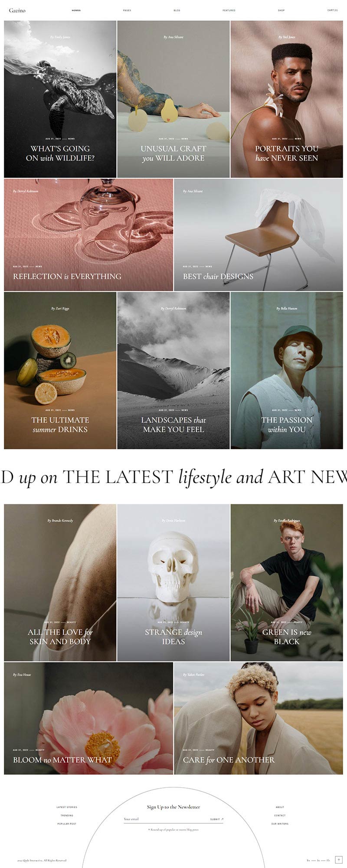Viewport: 347px width, 868px height.
Task: Focus the Your email input field
Action: point(165,819)
